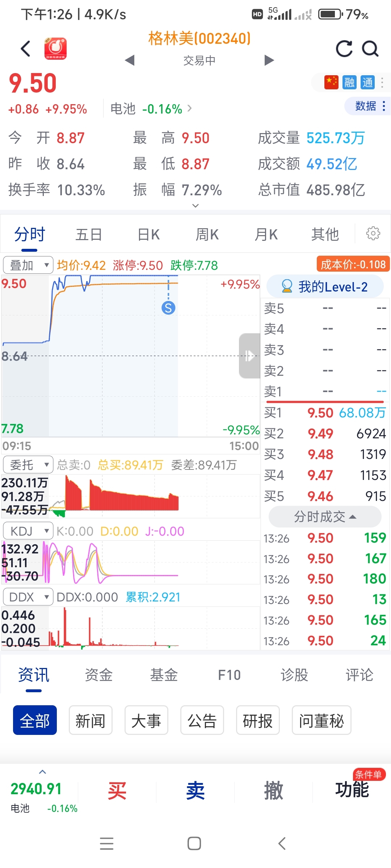Tap the blue S marker on chart

point(168,308)
